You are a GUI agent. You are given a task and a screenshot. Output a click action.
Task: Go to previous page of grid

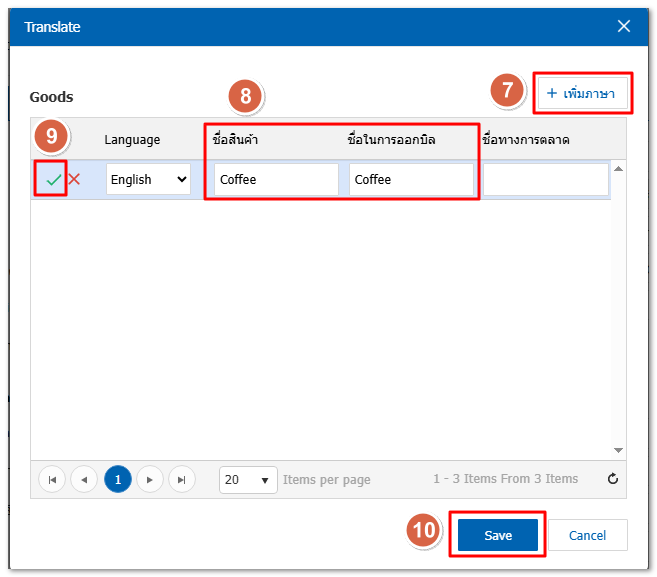[x=85, y=479]
